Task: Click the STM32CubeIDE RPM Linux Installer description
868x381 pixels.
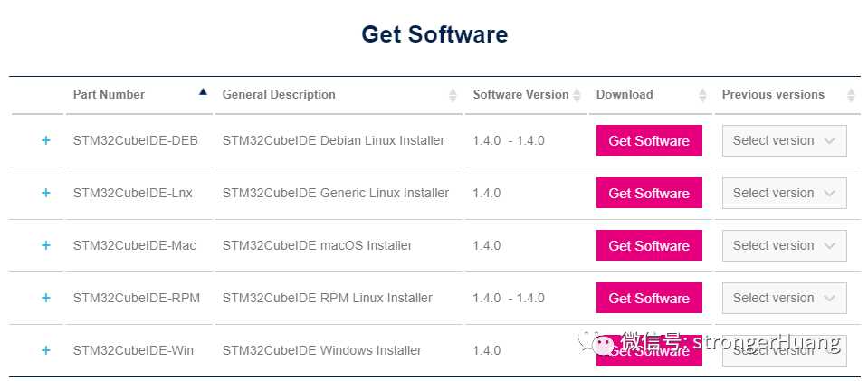Action: [328, 298]
